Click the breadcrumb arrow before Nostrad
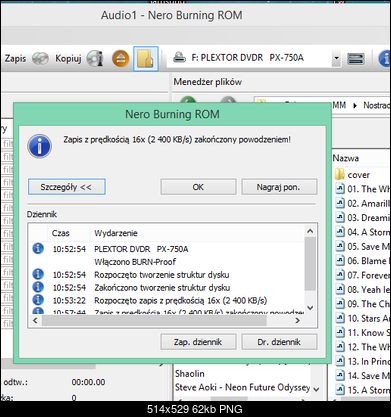 pyautogui.click(x=355, y=106)
